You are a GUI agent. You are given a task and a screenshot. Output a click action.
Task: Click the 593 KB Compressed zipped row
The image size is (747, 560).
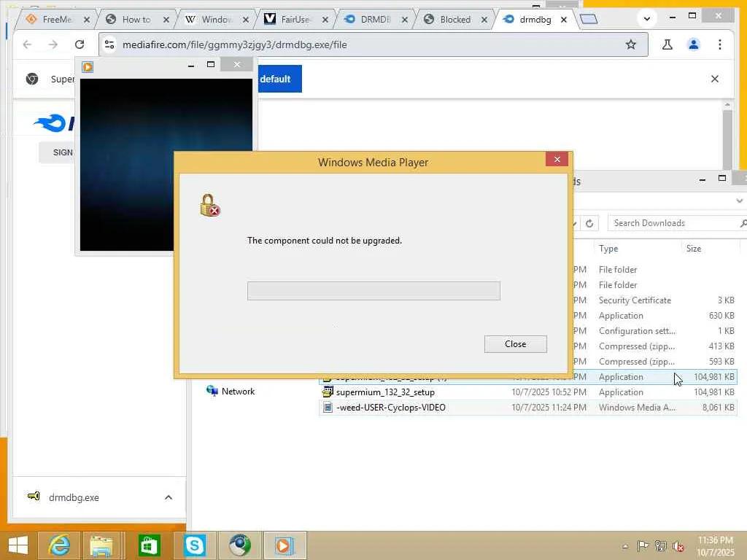[x=655, y=362]
